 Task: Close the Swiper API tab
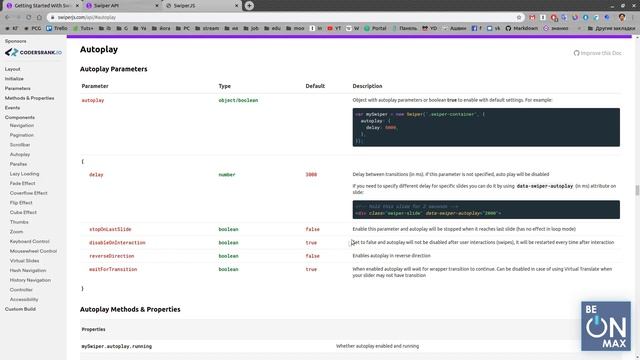[157, 6]
